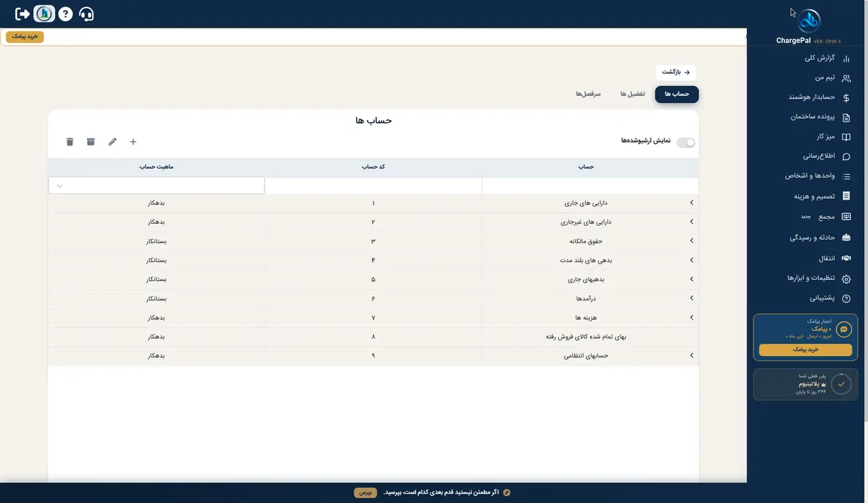Click the ChargePal logo icon in top bar

[44, 14]
